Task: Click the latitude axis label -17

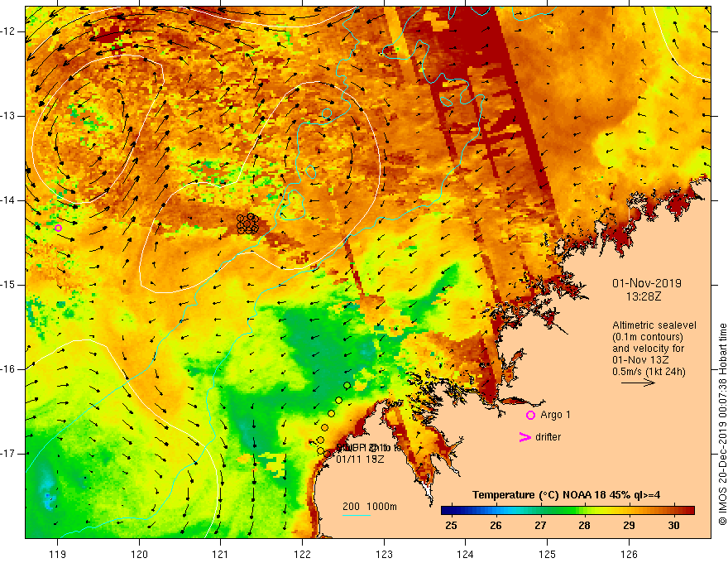Action: point(8,454)
